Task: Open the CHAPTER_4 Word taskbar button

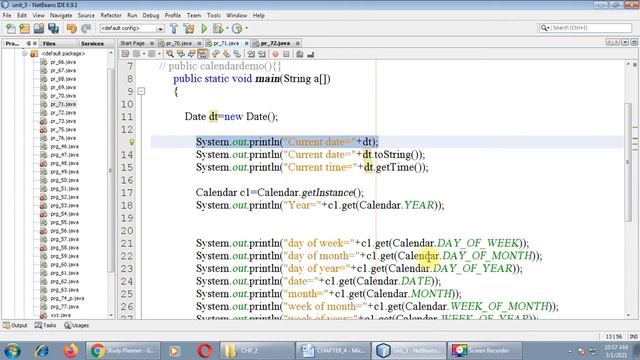Action: point(332,351)
